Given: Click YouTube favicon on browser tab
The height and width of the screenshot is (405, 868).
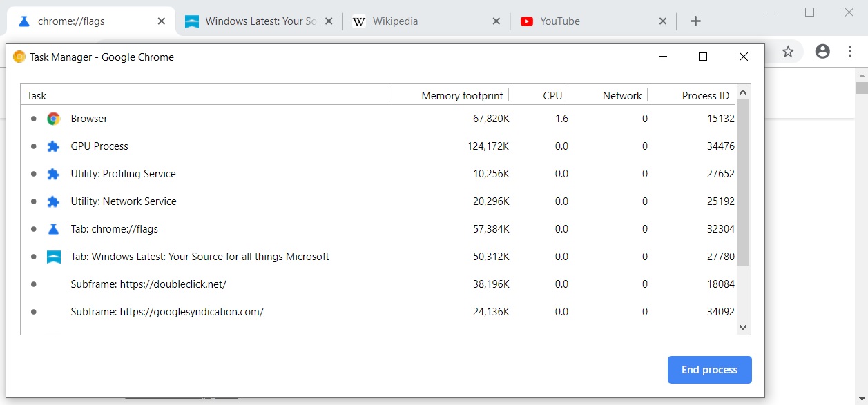Looking at the screenshot, I should [x=527, y=21].
